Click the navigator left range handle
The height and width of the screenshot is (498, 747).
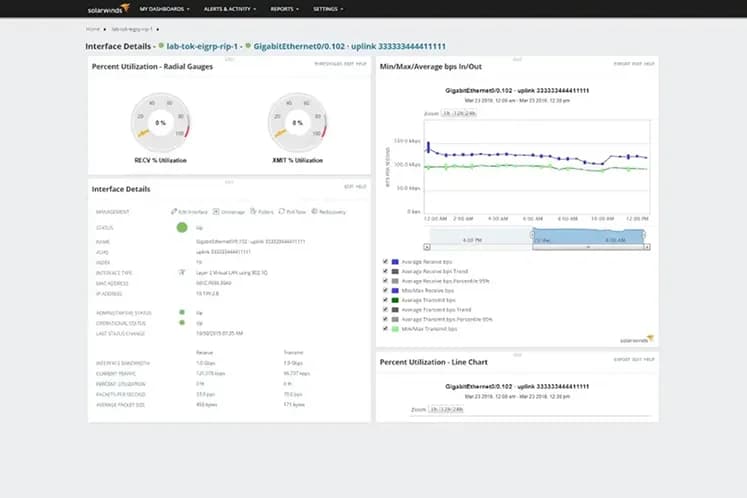point(532,235)
